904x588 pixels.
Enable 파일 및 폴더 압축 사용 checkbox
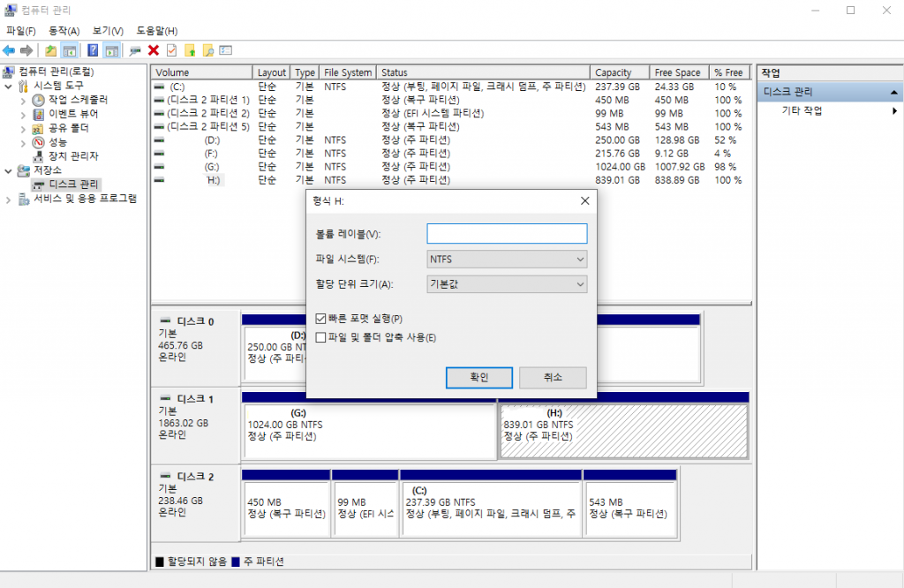[x=321, y=338]
